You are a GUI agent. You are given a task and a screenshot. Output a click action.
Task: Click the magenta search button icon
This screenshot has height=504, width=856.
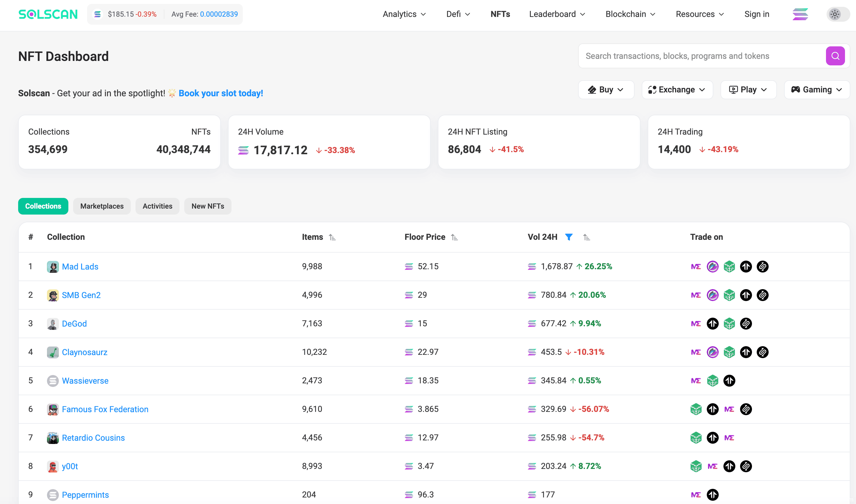pyautogui.click(x=835, y=56)
